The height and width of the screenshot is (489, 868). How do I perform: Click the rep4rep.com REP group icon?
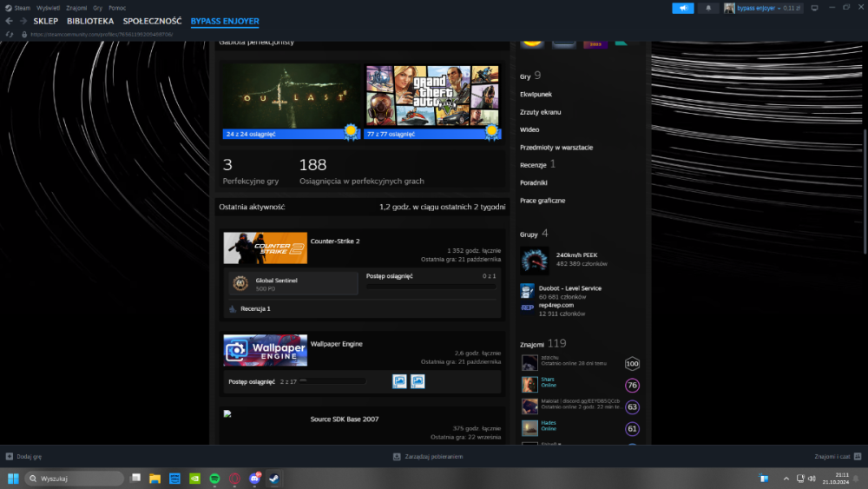pyautogui.click(x=527, y=308)
